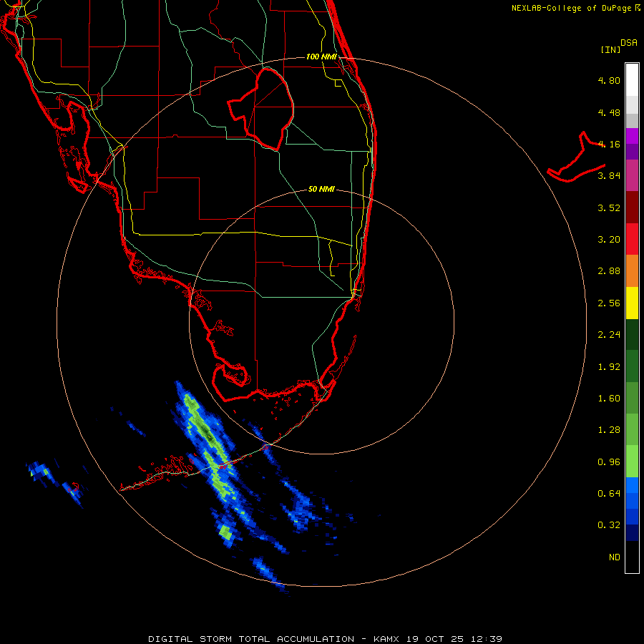Screen dimensions: 644x644
Task: Click the DIGITAL STORM TOTAL ACCUMULATION title text
Action: tap(251, 639)
